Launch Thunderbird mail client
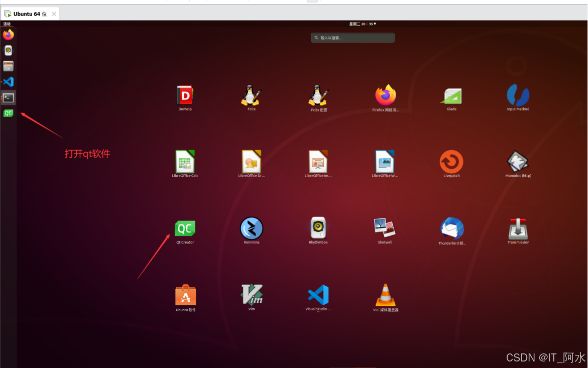588x368 pixels. coord(452,228)
